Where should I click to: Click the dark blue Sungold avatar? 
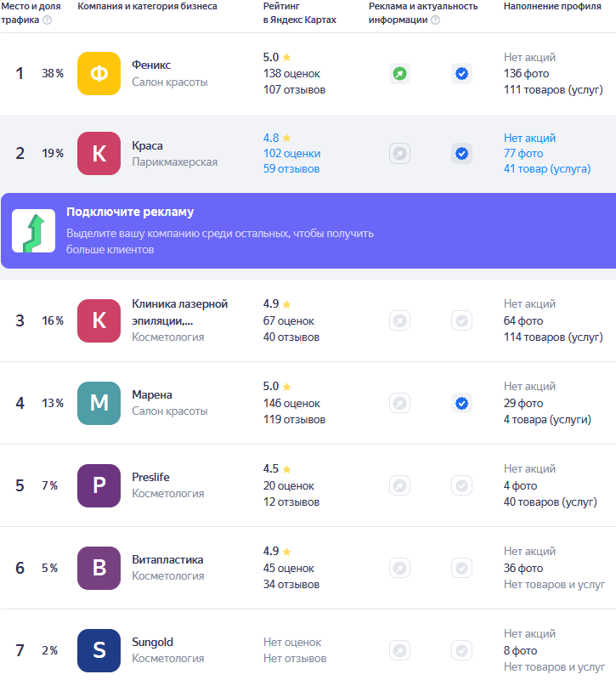[99, 650]
